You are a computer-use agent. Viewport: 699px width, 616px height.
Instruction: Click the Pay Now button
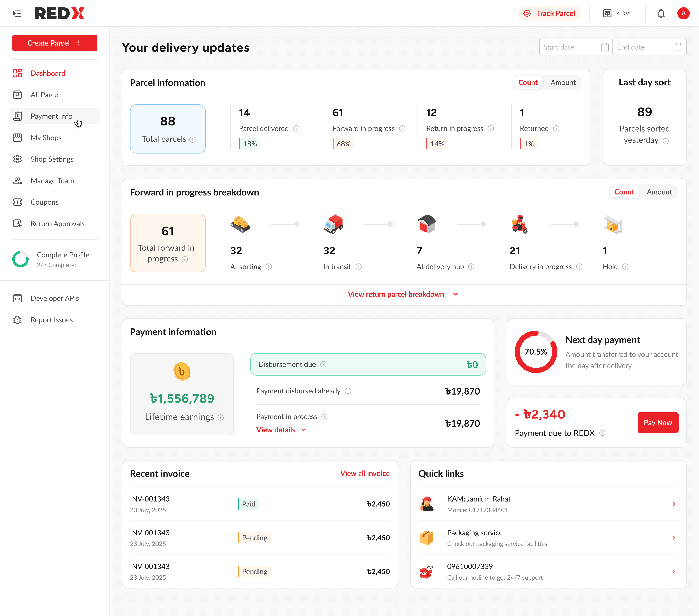[x=657, y=422]
